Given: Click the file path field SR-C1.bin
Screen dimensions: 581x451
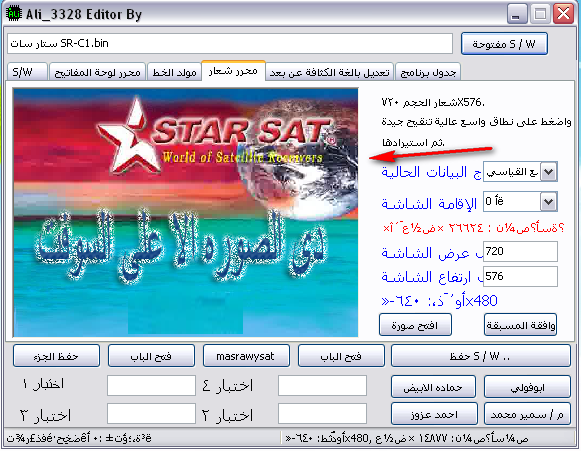Looking at the screenshot, I should coord(230,43).
